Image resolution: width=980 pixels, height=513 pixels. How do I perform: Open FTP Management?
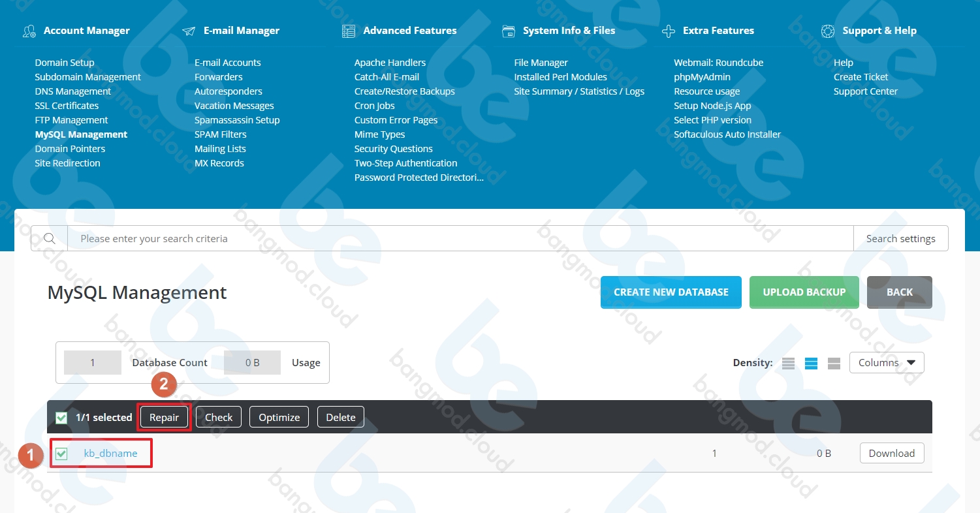coord(71,120)
